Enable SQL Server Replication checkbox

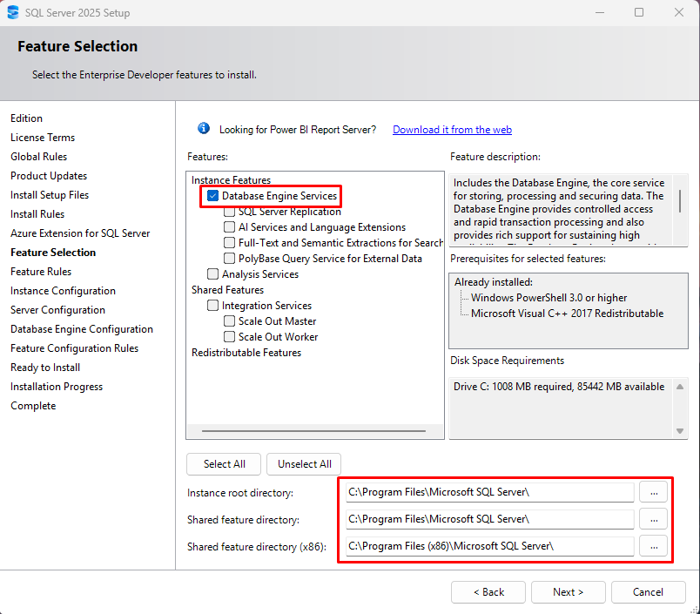pyautogui.click(x=230, y=212)
